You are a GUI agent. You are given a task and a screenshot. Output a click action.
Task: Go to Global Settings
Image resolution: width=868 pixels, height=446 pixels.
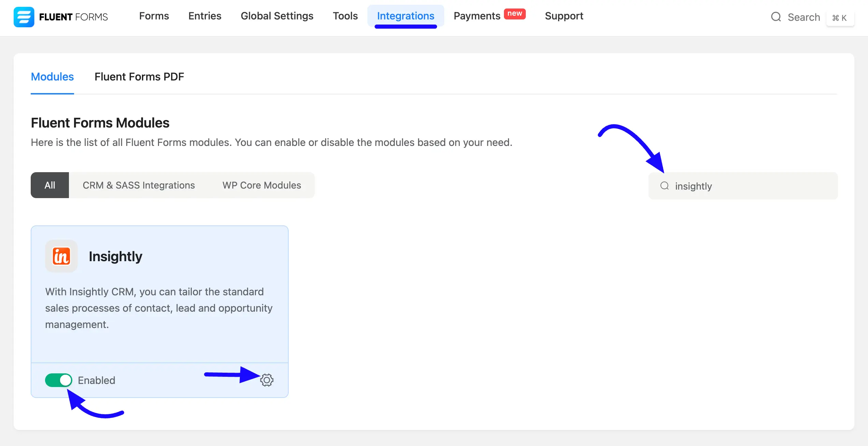coord(277,16)
